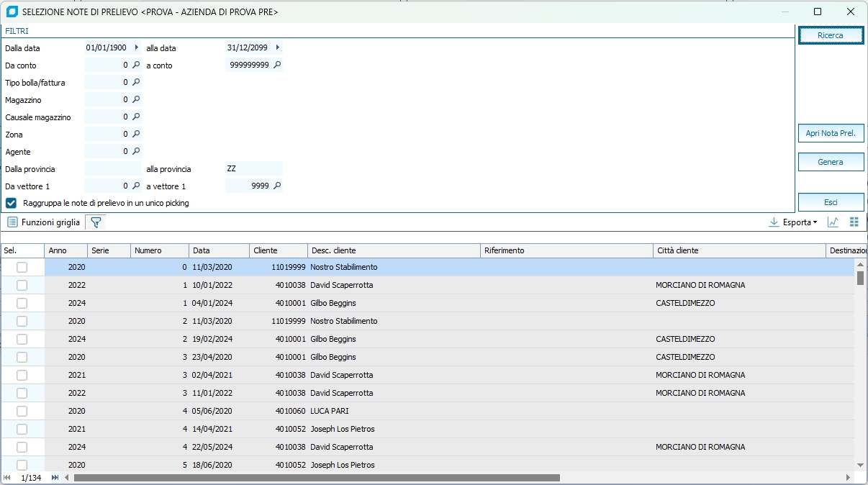Click the Genera button
Viewport: 868px width, 485px height.
click(830, 162)
